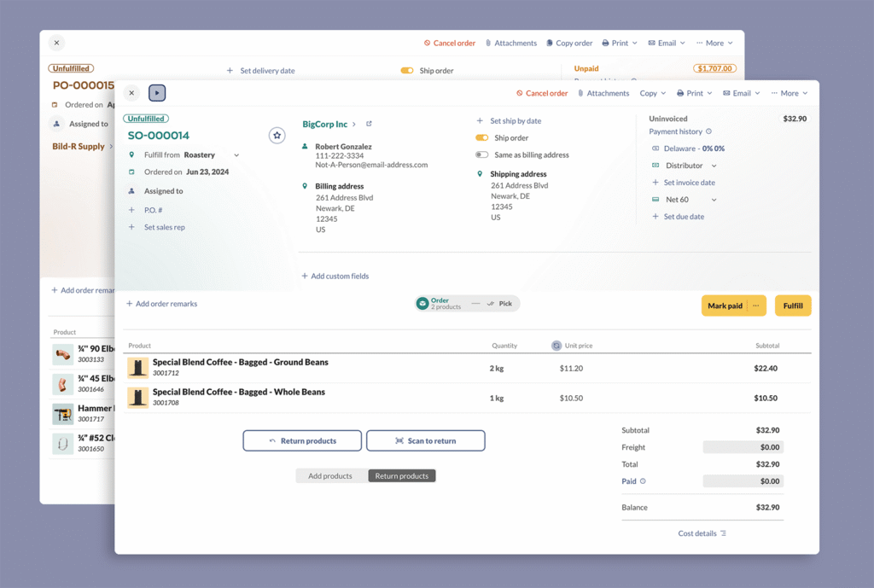Enable Same as billing address toggle
This screenshot has height=588, width=874.
click(x=481, y=154)
